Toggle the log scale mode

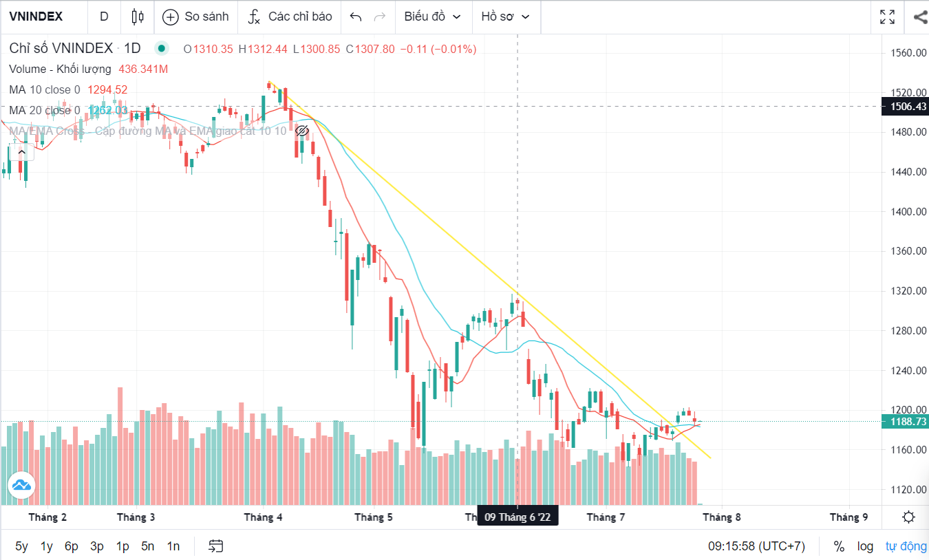point(865,546)
